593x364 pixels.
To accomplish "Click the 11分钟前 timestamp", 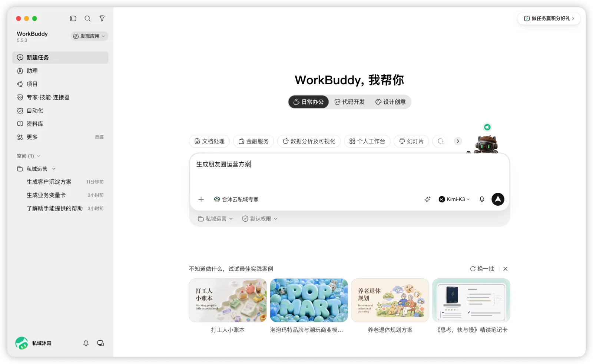I will (x=95, y=182).
